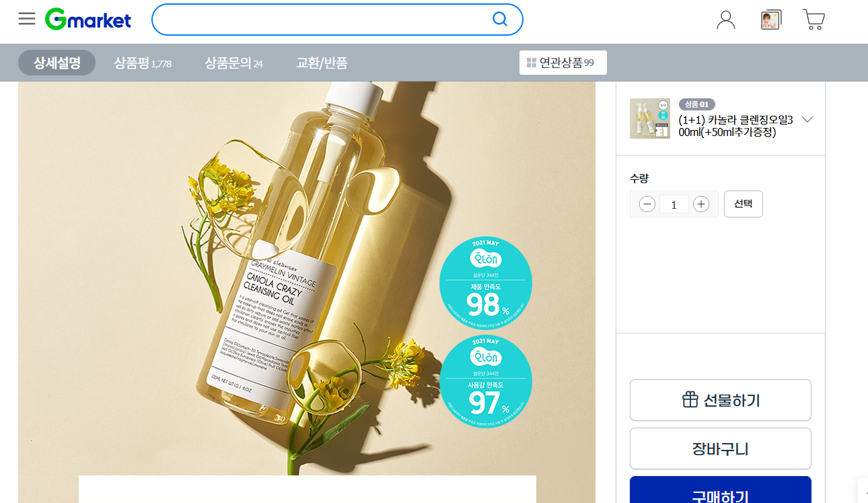
Task: Click the quantity number field
Action: 674,204
